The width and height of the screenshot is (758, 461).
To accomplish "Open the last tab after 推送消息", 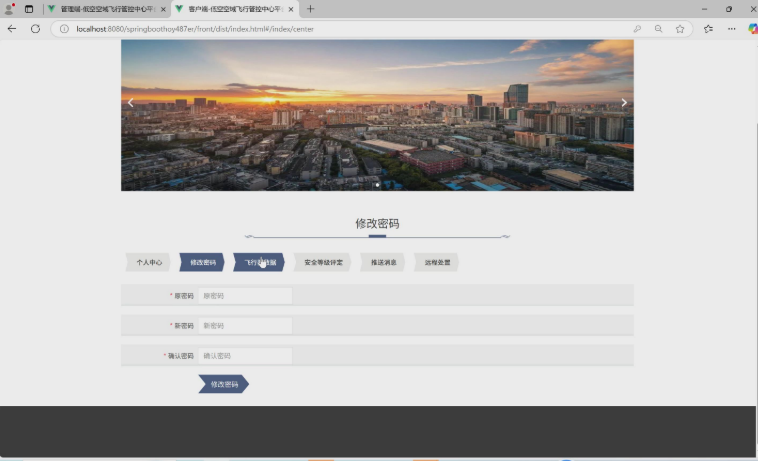I will coord(437,262).
